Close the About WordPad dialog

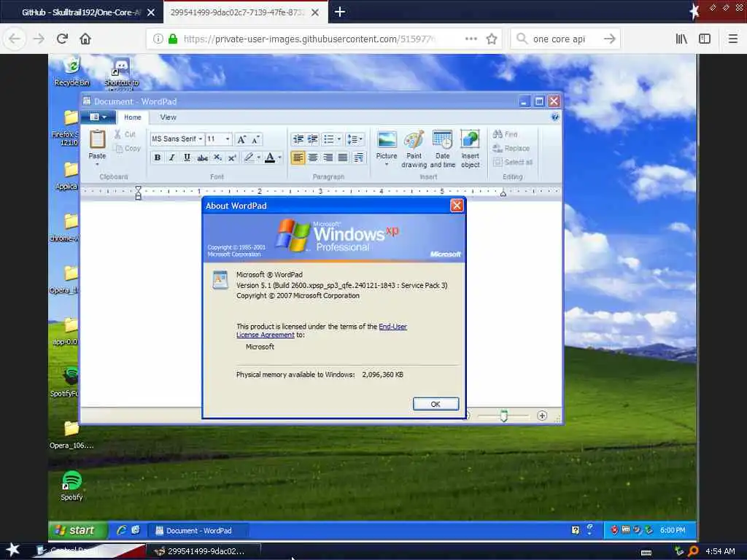click(457, 205)
